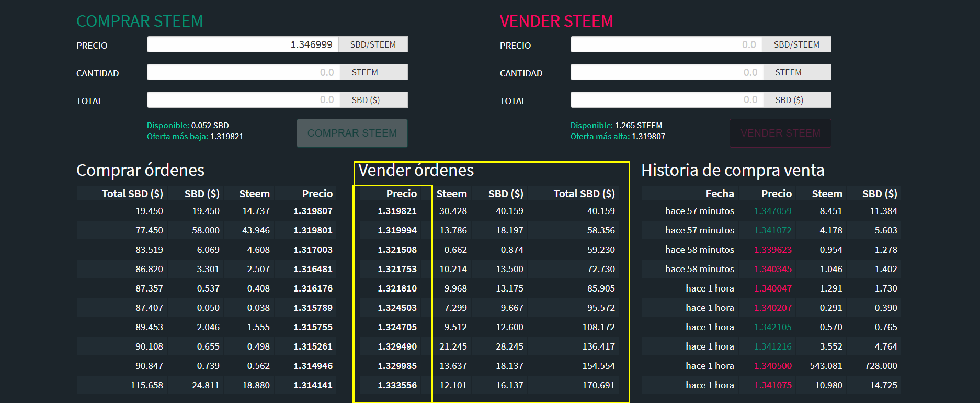Click trade history price 1.340500
Viewport: 980px width, 403px height.
772,366
